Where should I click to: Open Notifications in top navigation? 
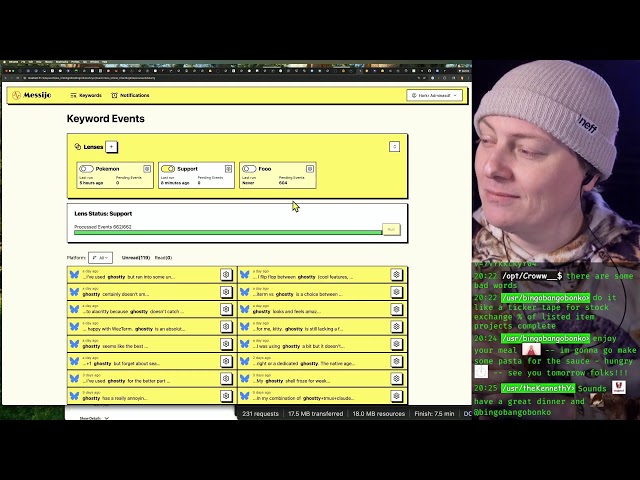click(x=130, y=95)
